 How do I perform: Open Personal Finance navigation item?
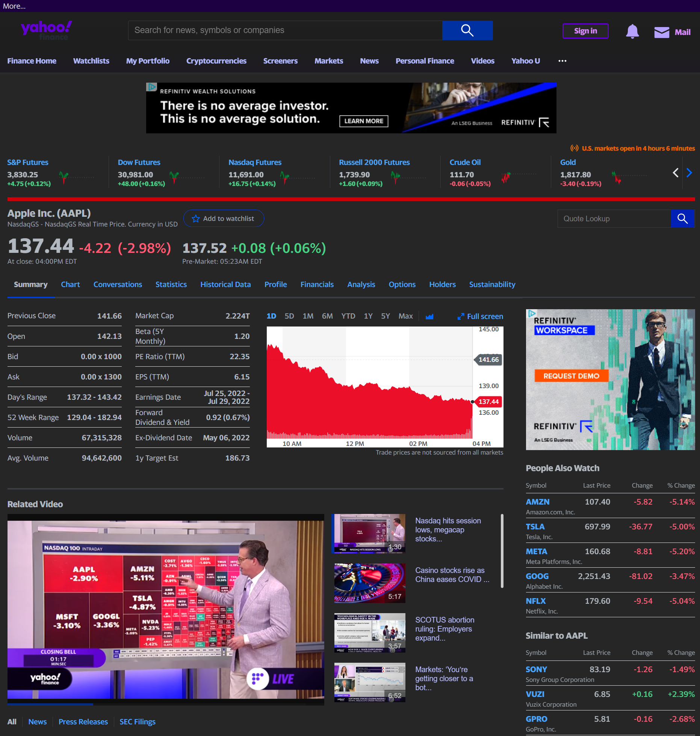tap(425, 61)
